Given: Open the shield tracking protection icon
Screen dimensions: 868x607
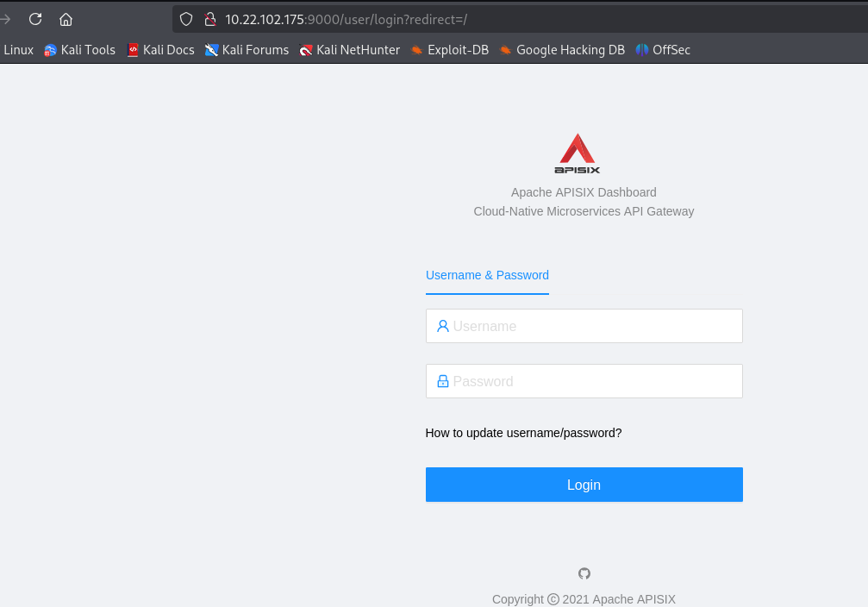Looking at the screenshot, I should coord(186,19).
